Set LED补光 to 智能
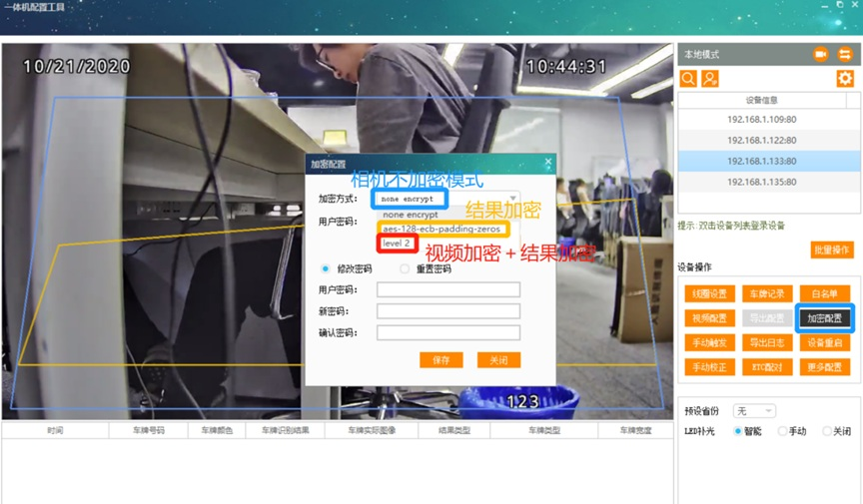 click(x=738, y=431)
